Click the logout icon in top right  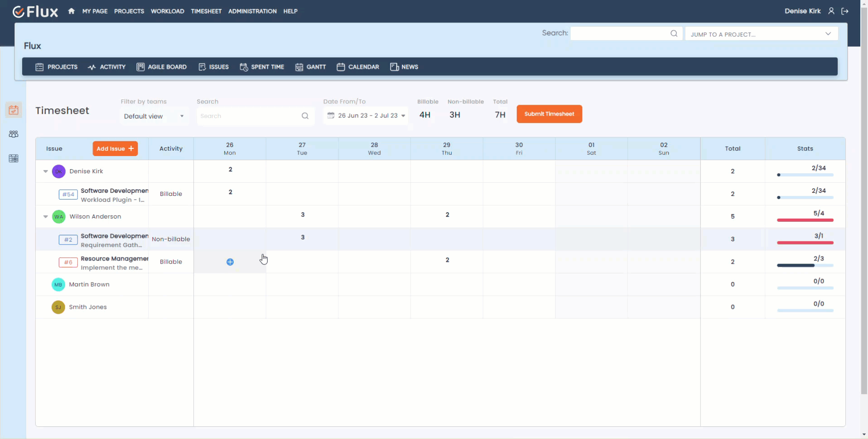point(845,11)
